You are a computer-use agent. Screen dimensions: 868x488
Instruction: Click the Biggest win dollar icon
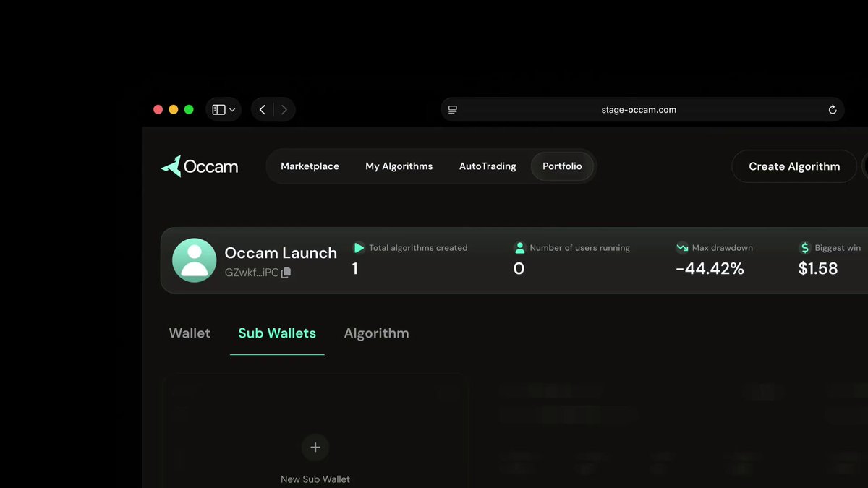click(x=805, y=248)
